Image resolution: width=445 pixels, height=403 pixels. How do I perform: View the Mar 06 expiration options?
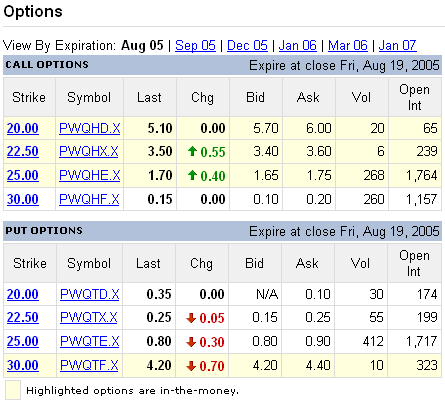pyautogui.click(x=348, y=45)
